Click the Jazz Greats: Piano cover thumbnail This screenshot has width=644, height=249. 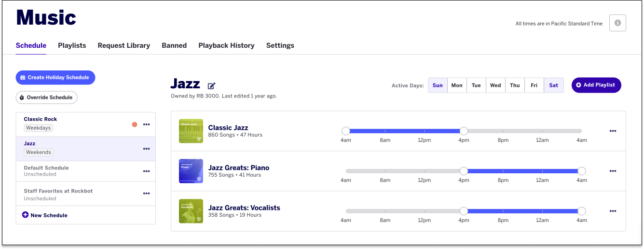click(191, 171)
